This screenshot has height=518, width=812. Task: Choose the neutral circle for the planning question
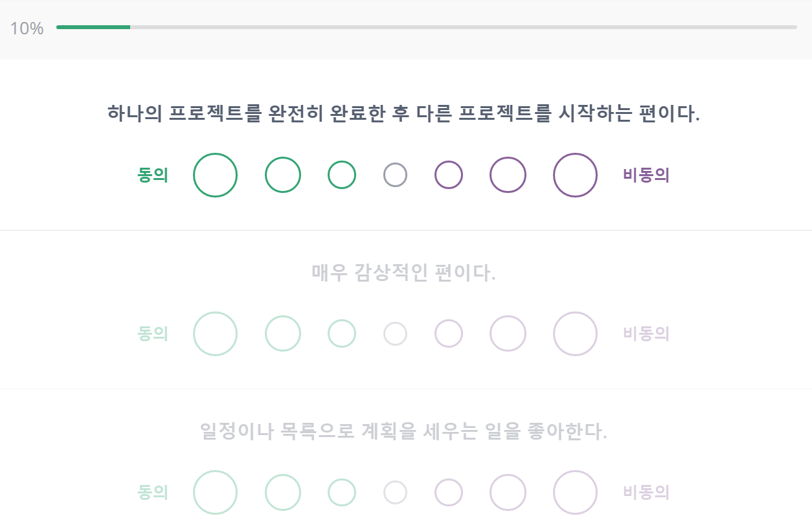395,492
